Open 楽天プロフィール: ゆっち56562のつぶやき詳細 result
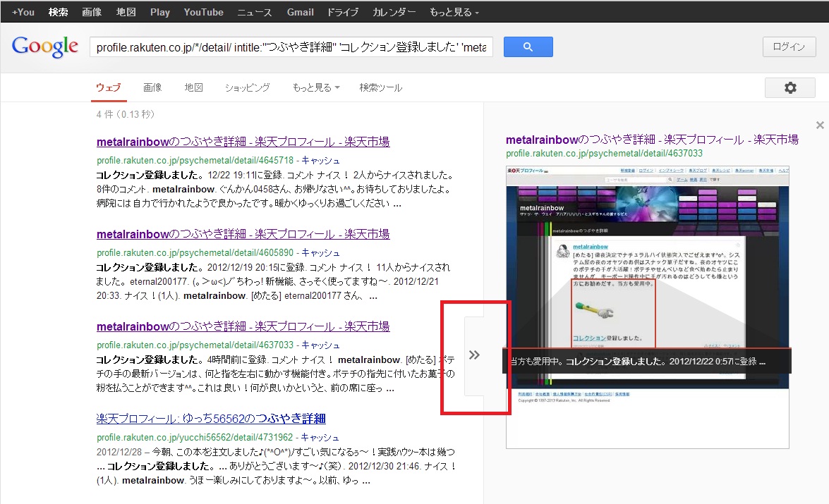The height and width of the screenshot is (504, 829). [x=211, y=419]
